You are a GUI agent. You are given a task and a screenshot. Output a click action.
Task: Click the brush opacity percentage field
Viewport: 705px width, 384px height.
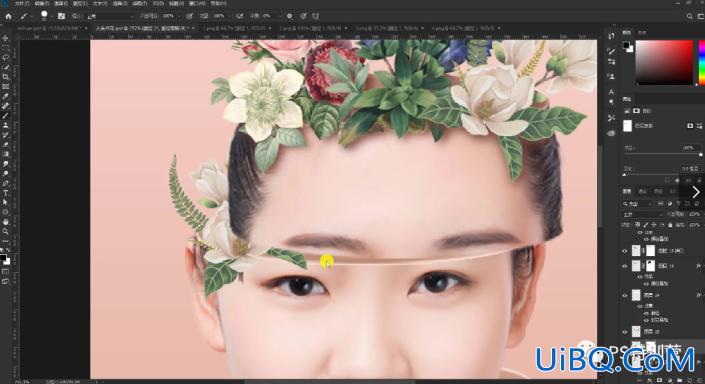169,16
